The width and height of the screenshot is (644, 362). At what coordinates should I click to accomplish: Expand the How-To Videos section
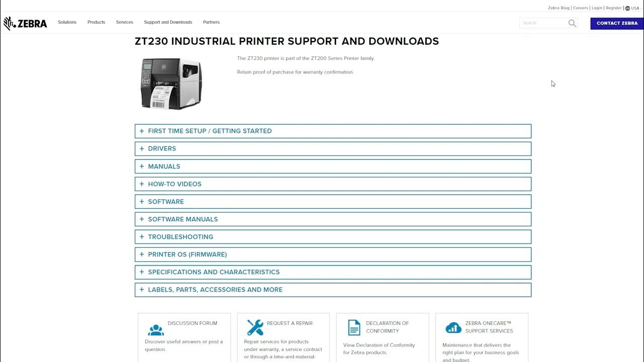coord(333,184)
